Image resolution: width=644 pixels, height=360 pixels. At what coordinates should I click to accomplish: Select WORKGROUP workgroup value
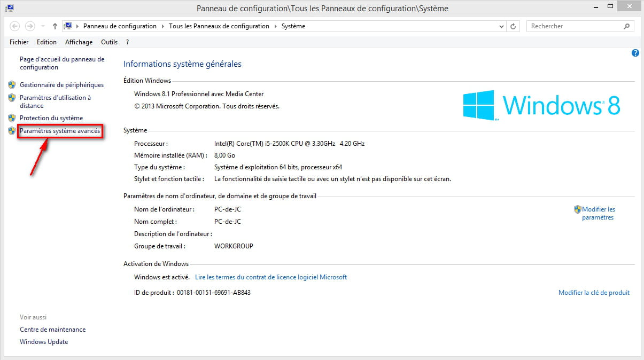click(234, 246)
